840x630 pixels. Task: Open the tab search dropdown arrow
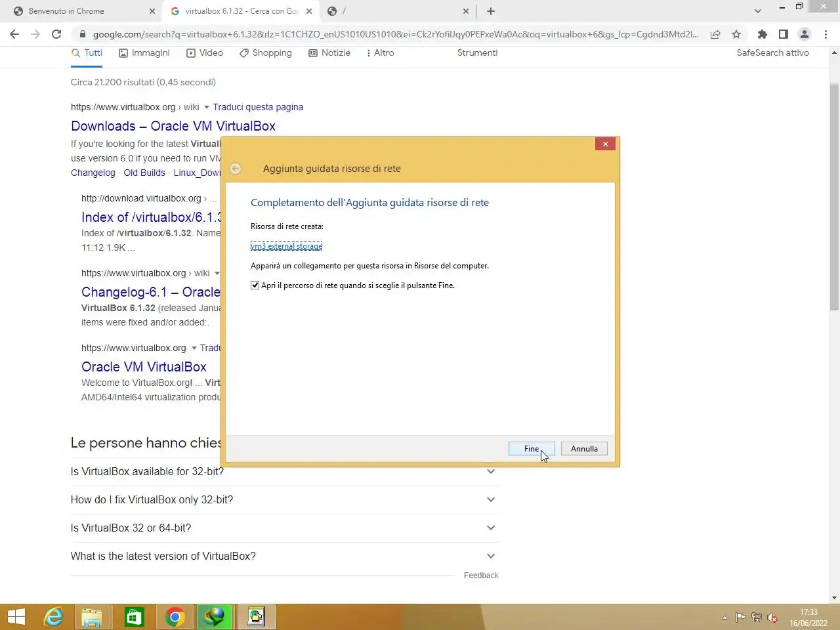[x=758, y=11]
